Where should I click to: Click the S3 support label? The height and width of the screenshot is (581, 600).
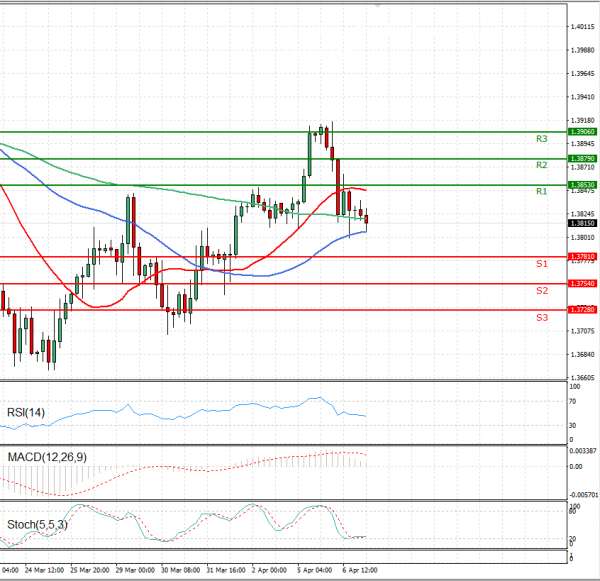tap(541, 317)
